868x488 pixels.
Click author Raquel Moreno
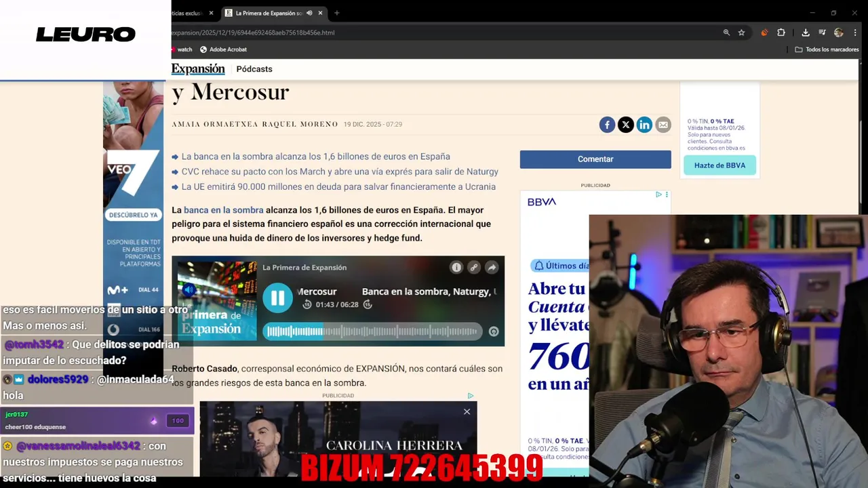click(x=300, y=125)
